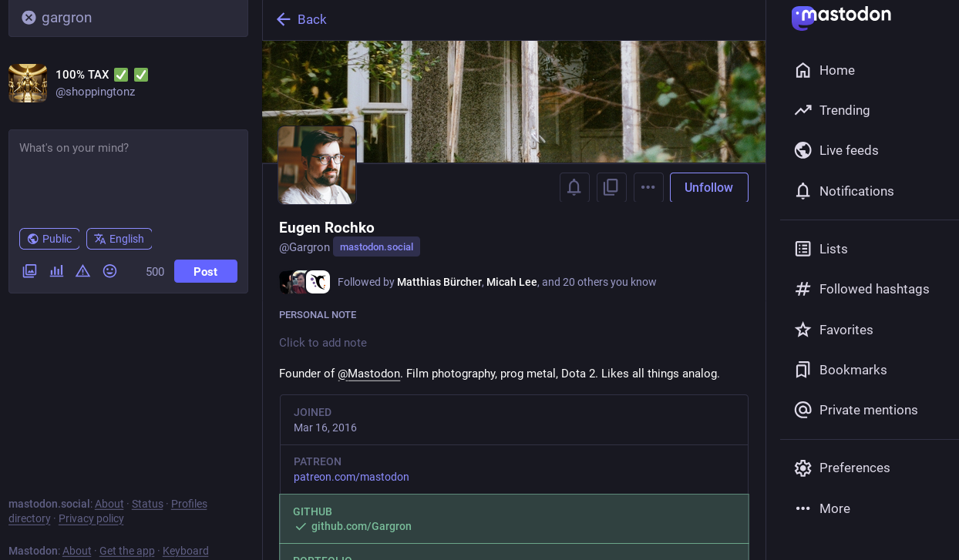Viewport: 959px width, 560px height.
Task: Open Bookmarks
Action: point(842,370)
